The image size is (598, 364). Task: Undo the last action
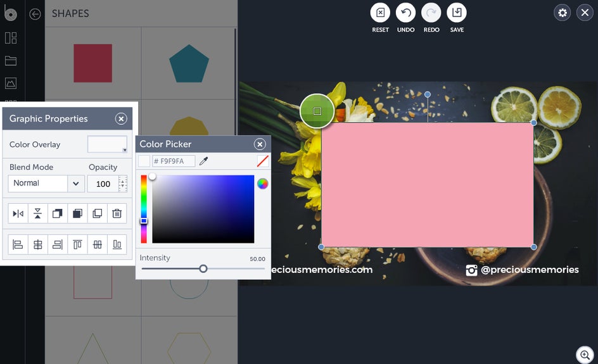pos(406,13)
